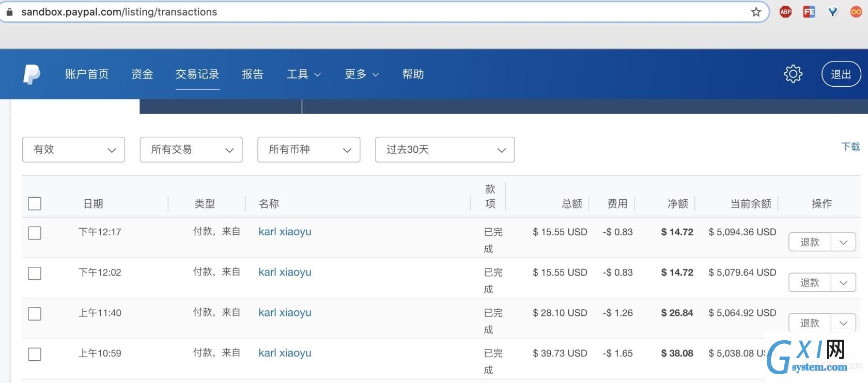Click the 费用 column header

pyautogui.click(x=617, y=204)
